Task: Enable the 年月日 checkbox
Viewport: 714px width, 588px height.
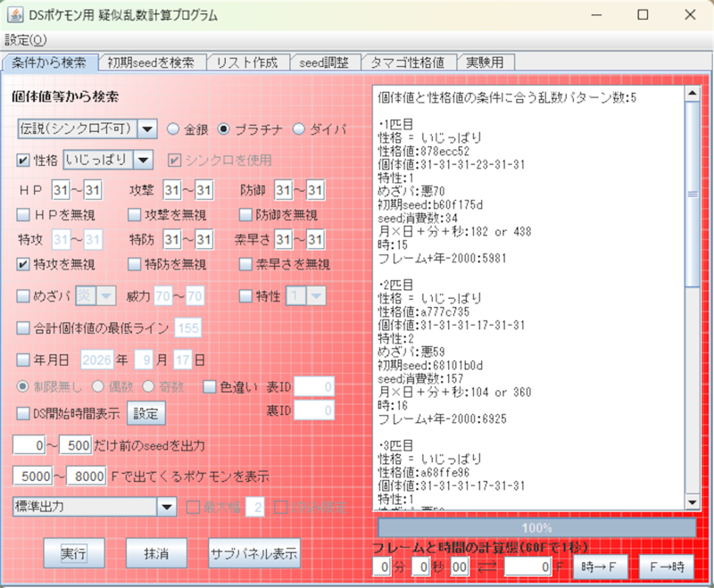Action: pyautogui.click(x=23, y=360)
